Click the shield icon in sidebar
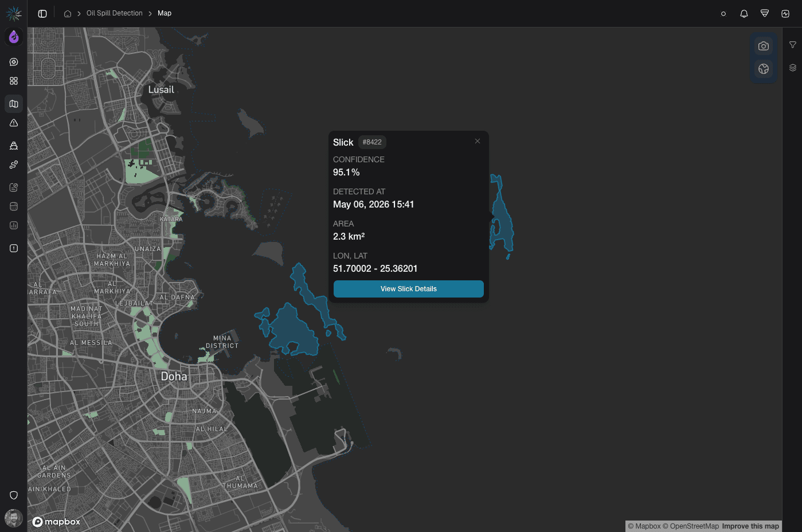Screen dimensions: 802x532 click(x=14, y=495)
